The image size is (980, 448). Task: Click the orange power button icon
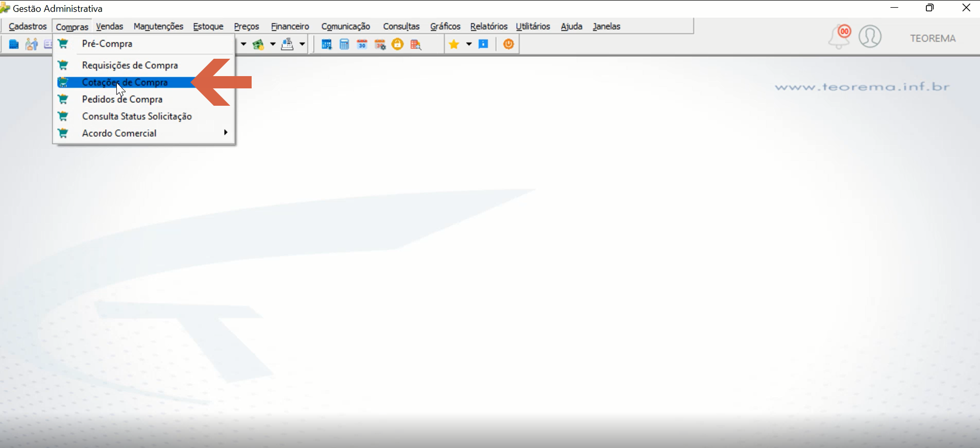[x=508, y=44]
